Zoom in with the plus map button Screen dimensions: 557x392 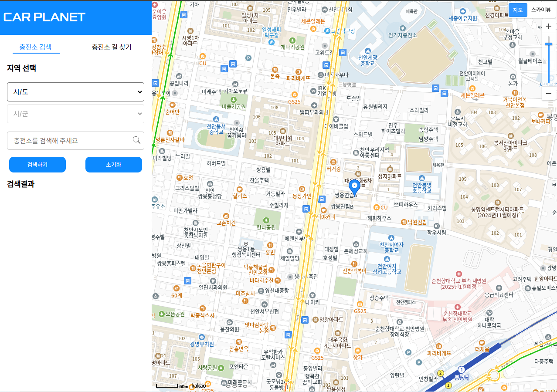coord(549,26)
